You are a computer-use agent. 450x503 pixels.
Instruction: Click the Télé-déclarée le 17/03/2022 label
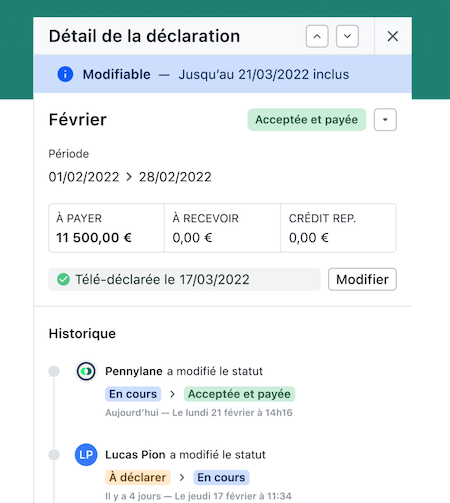162,279
